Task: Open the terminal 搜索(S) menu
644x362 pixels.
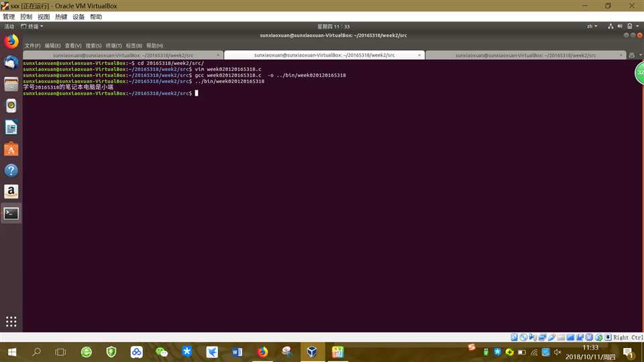Action: click(x=93, y=46)
